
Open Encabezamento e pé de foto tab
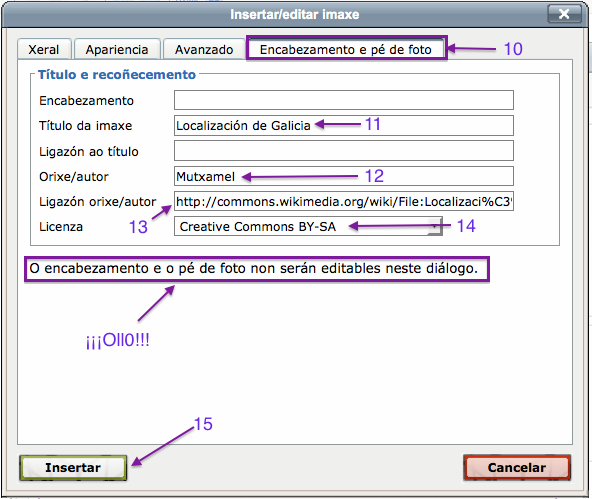click(346, 49)
